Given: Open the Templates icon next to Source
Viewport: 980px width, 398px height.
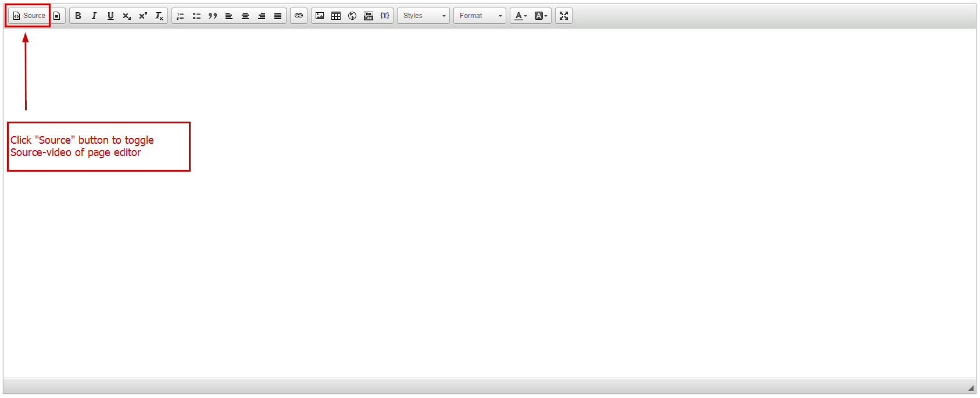Looking at the screenshot, I should 57,16.
